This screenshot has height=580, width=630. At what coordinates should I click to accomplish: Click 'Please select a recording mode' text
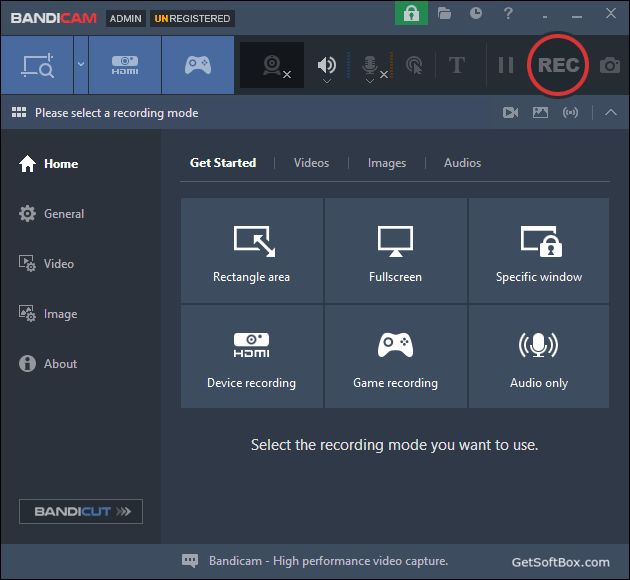[x=117, y=113]
